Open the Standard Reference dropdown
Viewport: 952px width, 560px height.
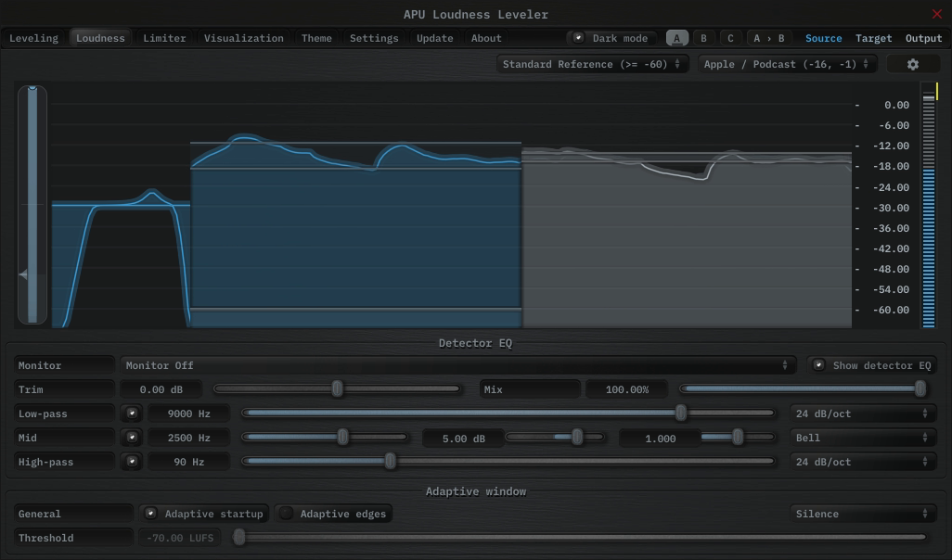tap(591, 63)
